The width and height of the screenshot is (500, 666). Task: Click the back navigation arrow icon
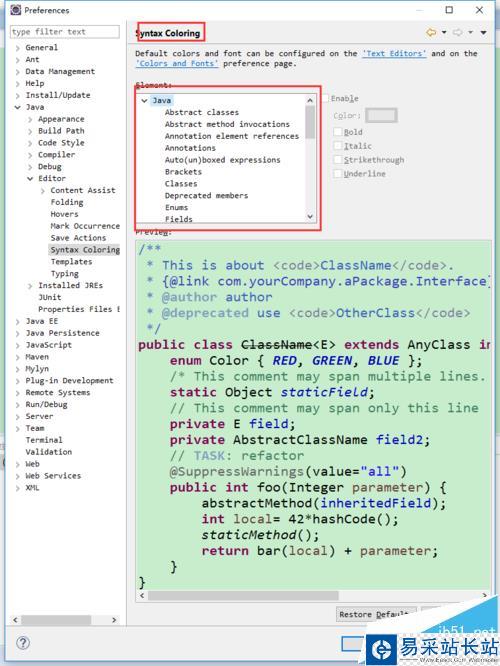coord(431,32)
